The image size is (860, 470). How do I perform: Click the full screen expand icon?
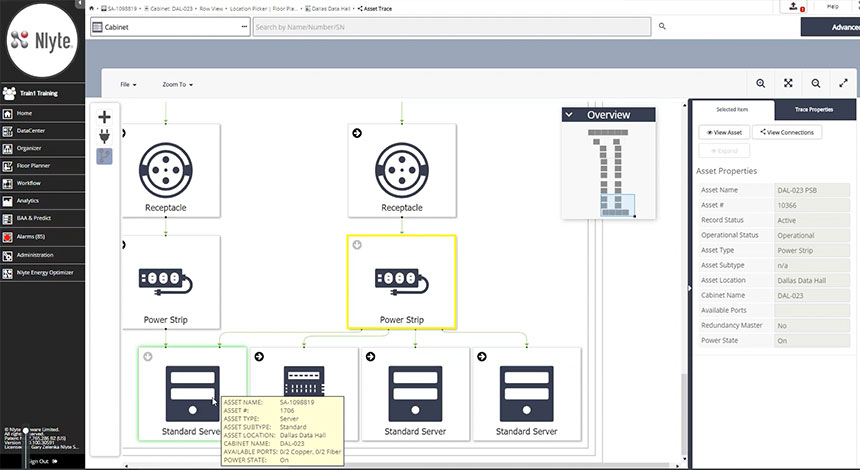[x=843, y=84]
